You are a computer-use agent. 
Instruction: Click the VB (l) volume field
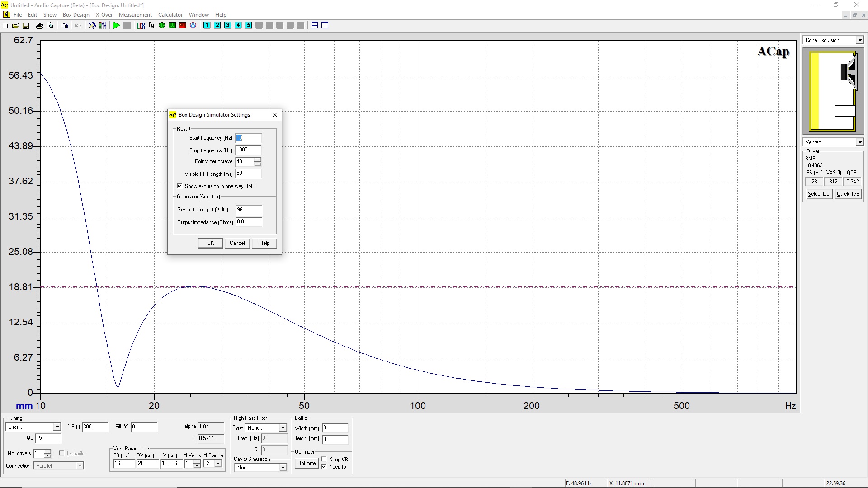(95, 427)
